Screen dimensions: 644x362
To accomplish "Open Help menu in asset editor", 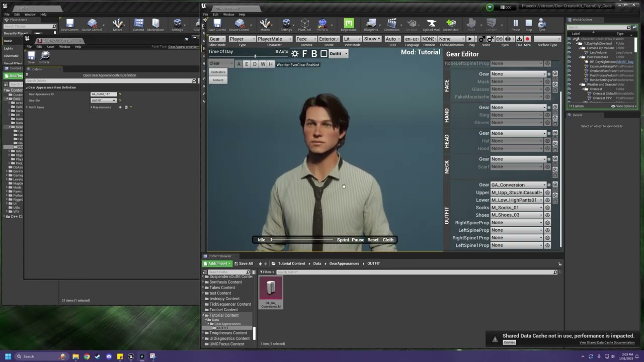I will tap(78, 47).
